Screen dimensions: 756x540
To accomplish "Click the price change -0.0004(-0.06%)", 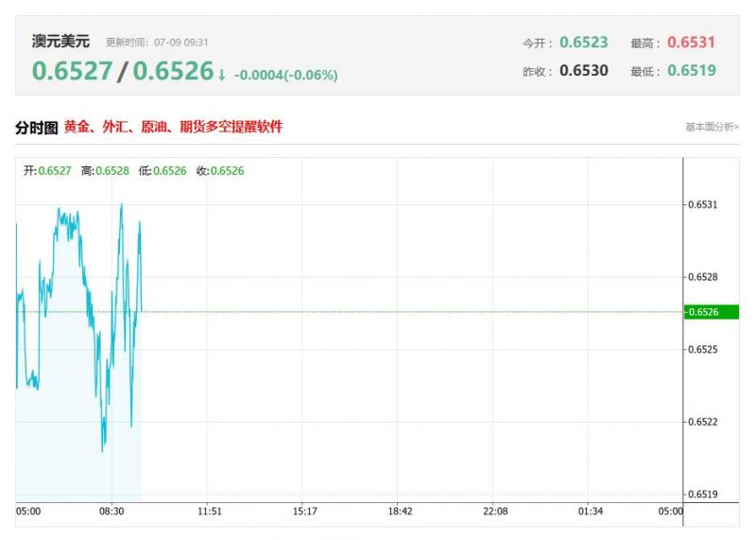I will [x=286, y=76].
